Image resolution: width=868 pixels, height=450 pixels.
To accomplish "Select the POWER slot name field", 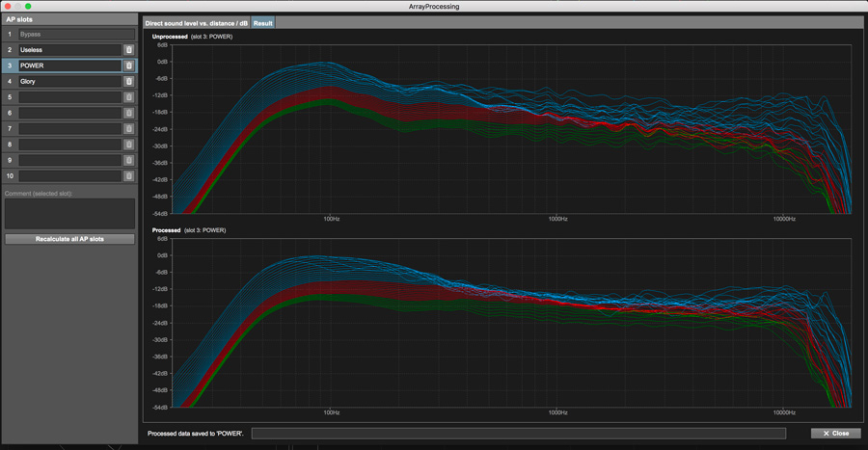I will 69,66.
